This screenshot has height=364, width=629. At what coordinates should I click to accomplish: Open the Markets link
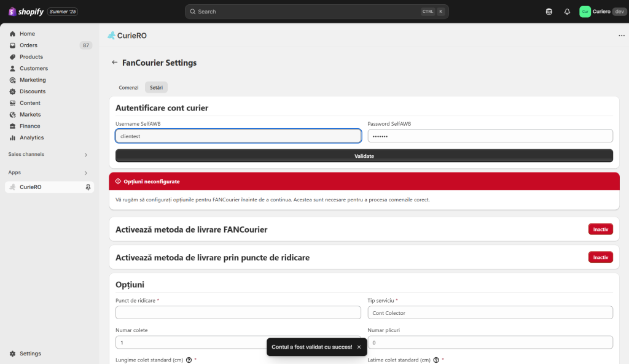30,115
